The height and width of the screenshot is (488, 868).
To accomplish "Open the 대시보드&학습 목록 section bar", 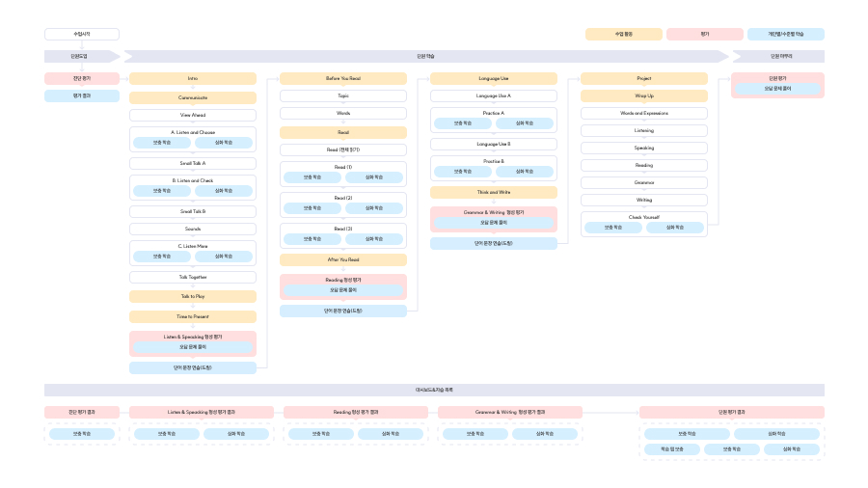I will pos(434,390).
